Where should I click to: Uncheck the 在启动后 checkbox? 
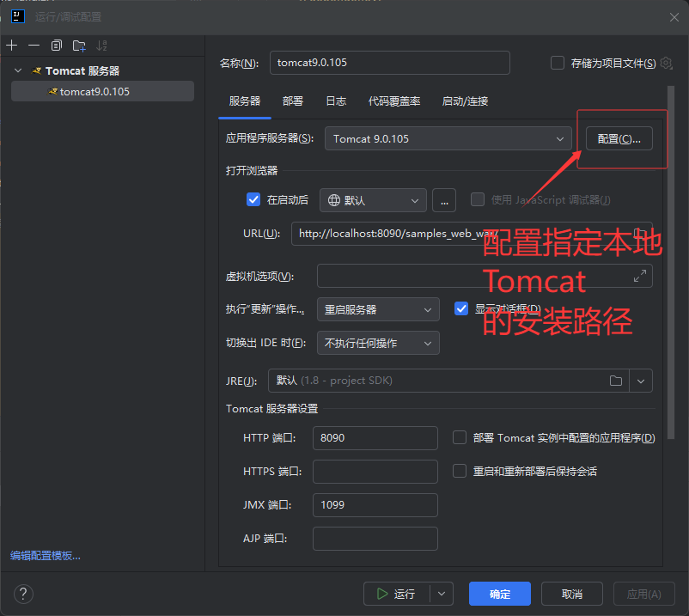coord(253,199)
